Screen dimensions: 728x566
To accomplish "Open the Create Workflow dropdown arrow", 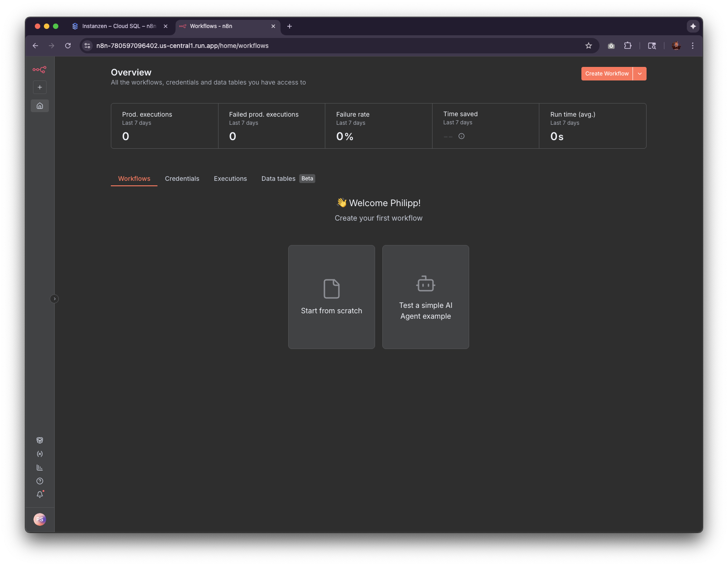I will [640, 74].
